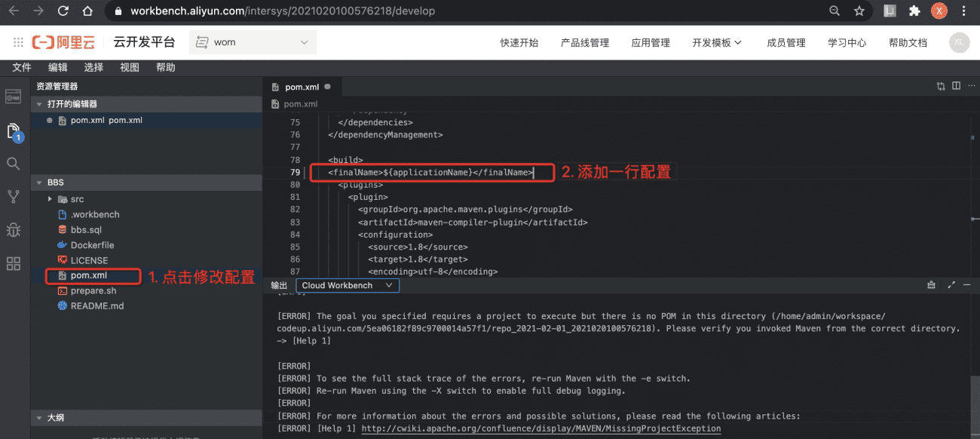Open the Explorer files icon with badge
The height and width of the screenshot is (439, 980).
[x=14, y=132]
